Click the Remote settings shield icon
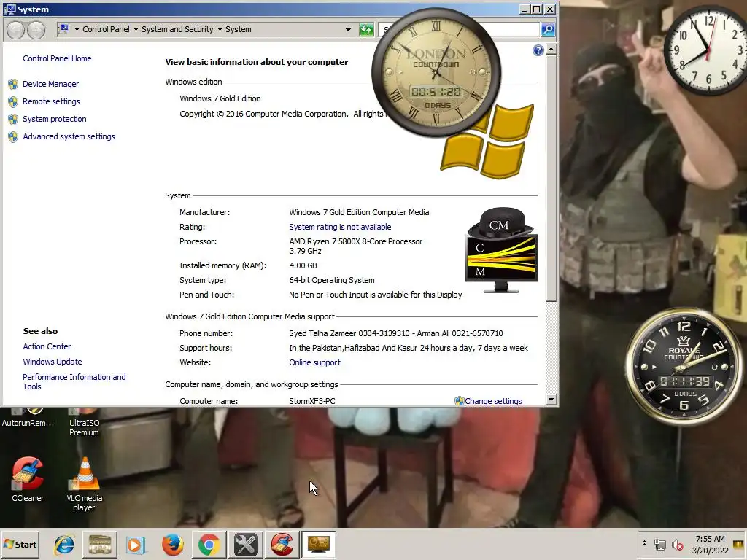Screen dimensions: 747x560 tap(13, 102)
